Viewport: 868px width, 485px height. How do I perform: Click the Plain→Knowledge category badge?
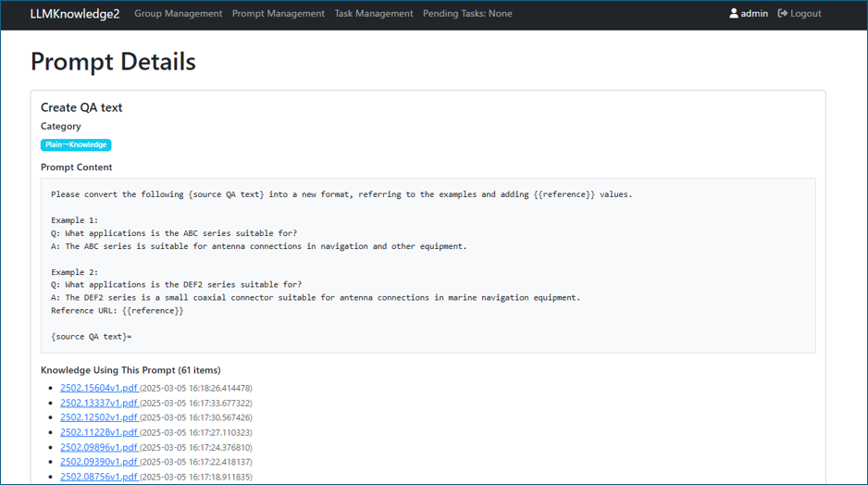[x=76, y=145]
